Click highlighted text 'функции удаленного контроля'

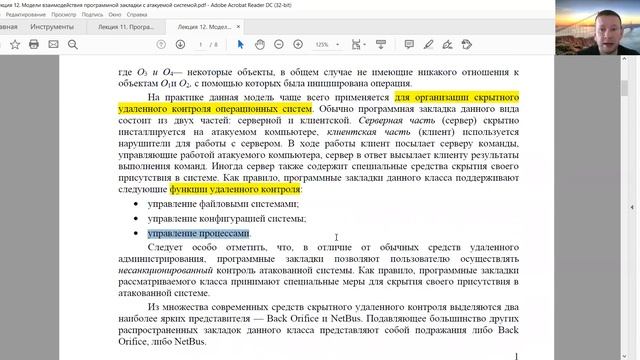pyautogui.click(x=235, y=189)
